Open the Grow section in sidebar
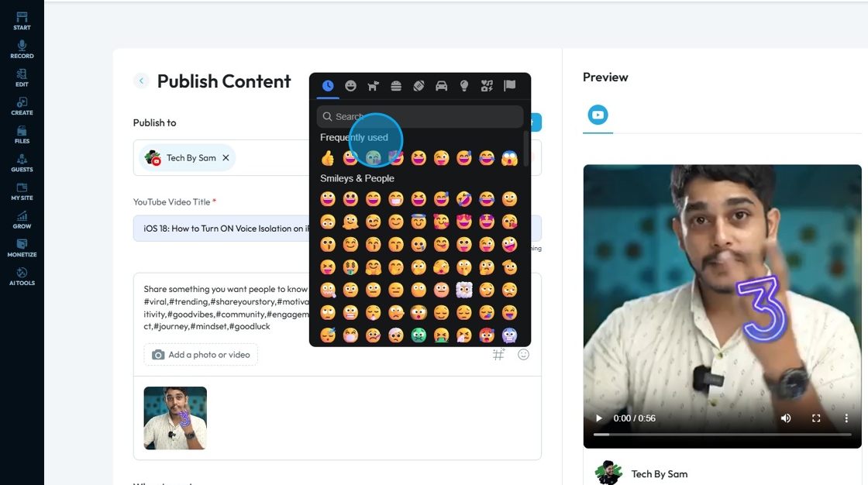The height and width of the screenshot is (485, 868). [22, 219]
